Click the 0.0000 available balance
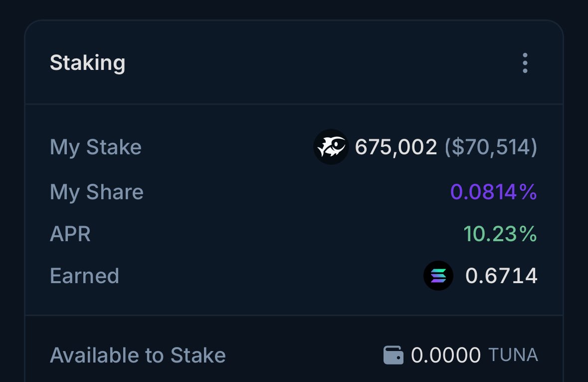The image size is (588, 382). coord(446,355)
